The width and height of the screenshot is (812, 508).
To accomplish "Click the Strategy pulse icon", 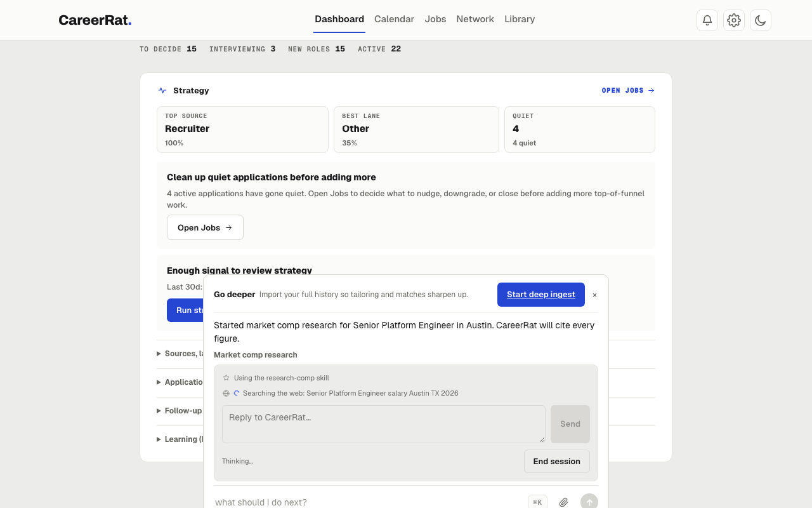I will 162,90.
